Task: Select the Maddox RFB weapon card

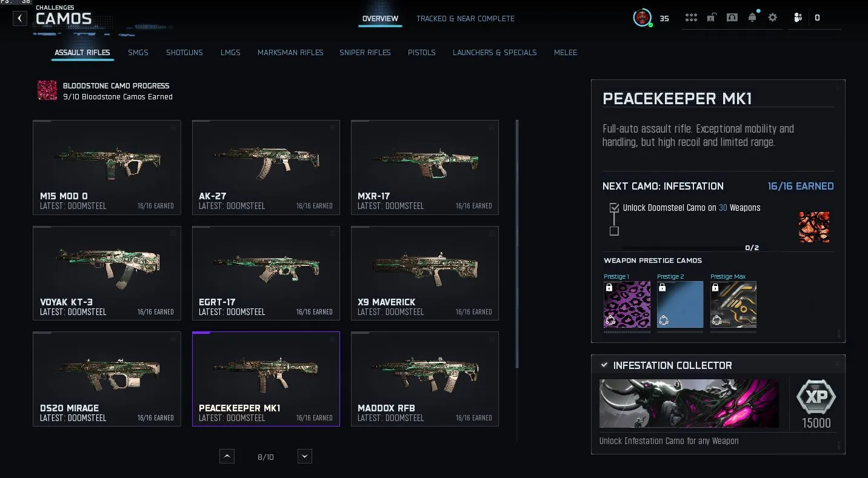Action: (x=425, y=379)
